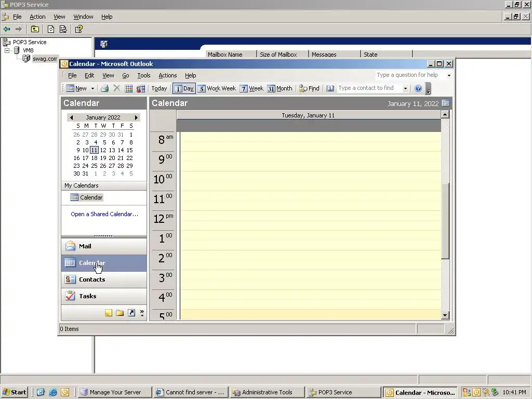Open Outlook's Go menu
Screen dimensions: 532x399
(x=126, y=75)
